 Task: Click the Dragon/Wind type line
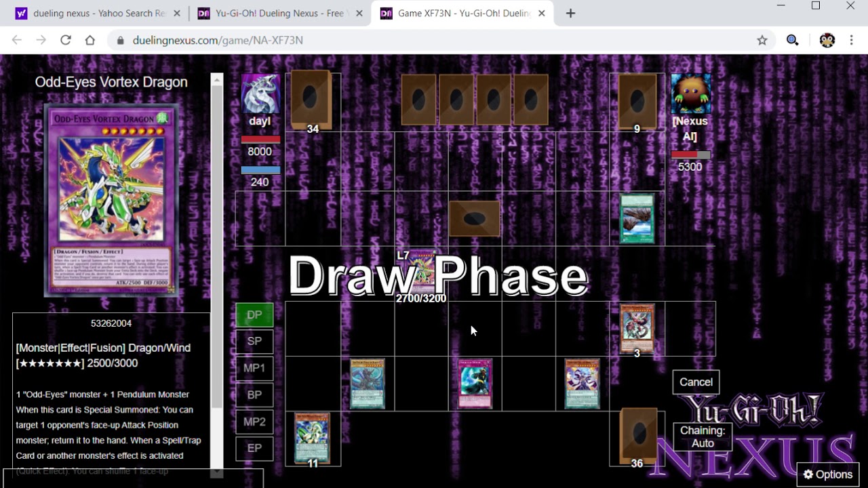pyautogui.click(x=103, y=348)
